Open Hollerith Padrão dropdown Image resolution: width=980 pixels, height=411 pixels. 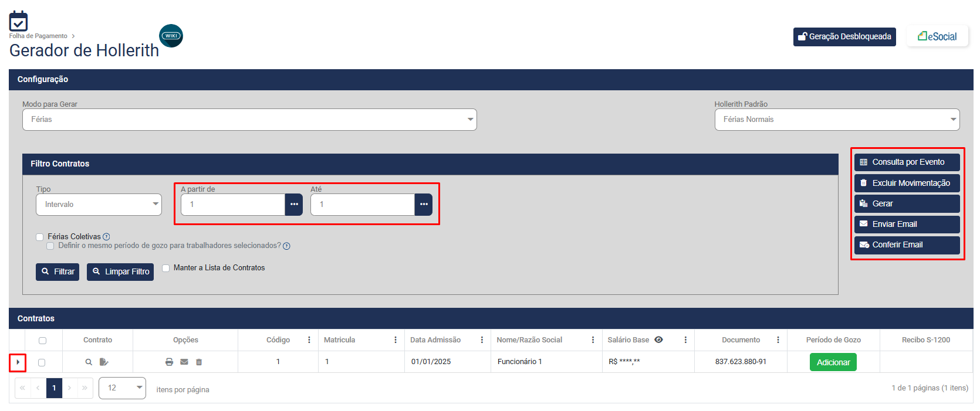[x=837, y=120]
